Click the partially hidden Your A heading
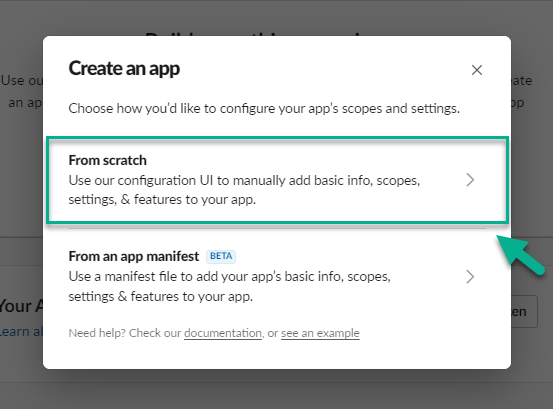 [21, 306]
